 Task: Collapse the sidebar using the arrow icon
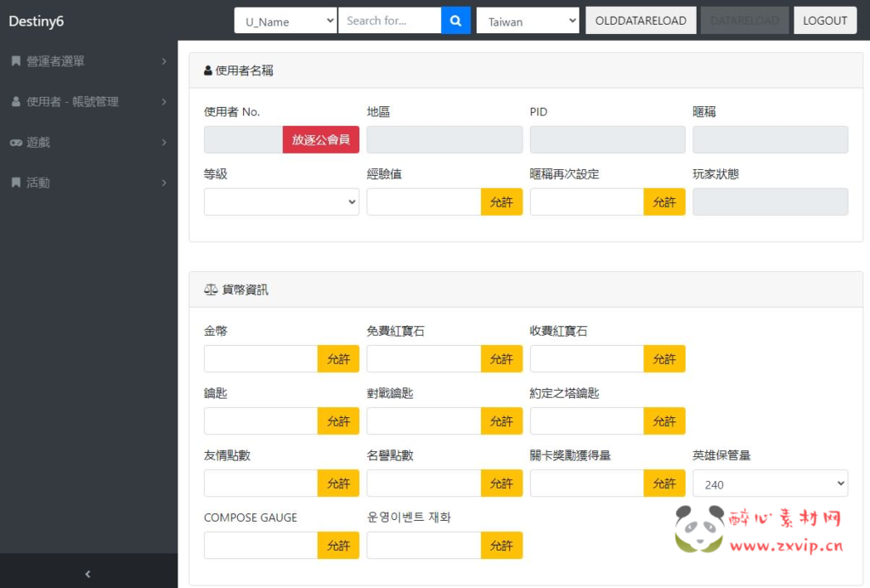point(88,574)
